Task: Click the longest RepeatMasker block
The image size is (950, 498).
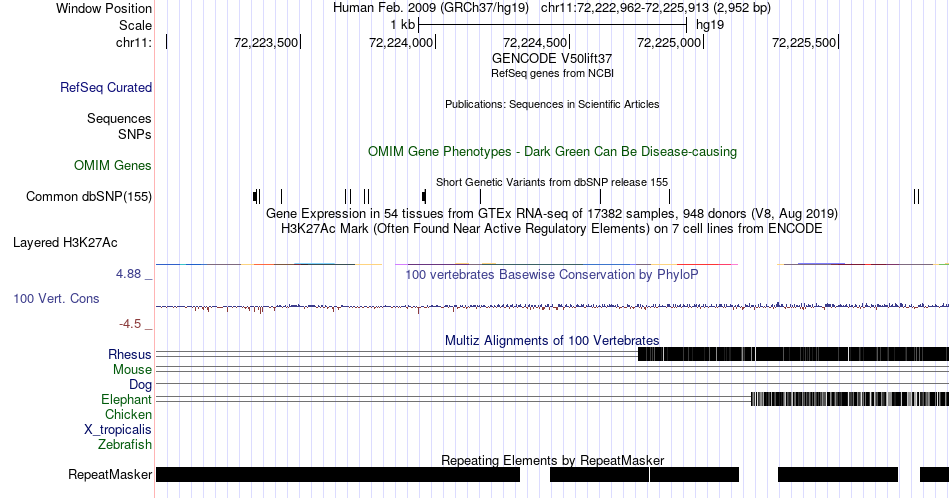Action: 338,474
